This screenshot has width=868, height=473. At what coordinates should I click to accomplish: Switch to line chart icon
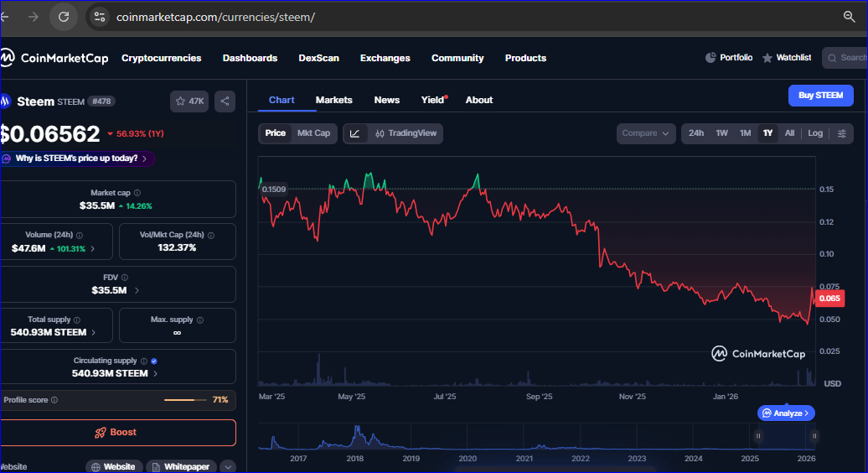coord(355,133)
